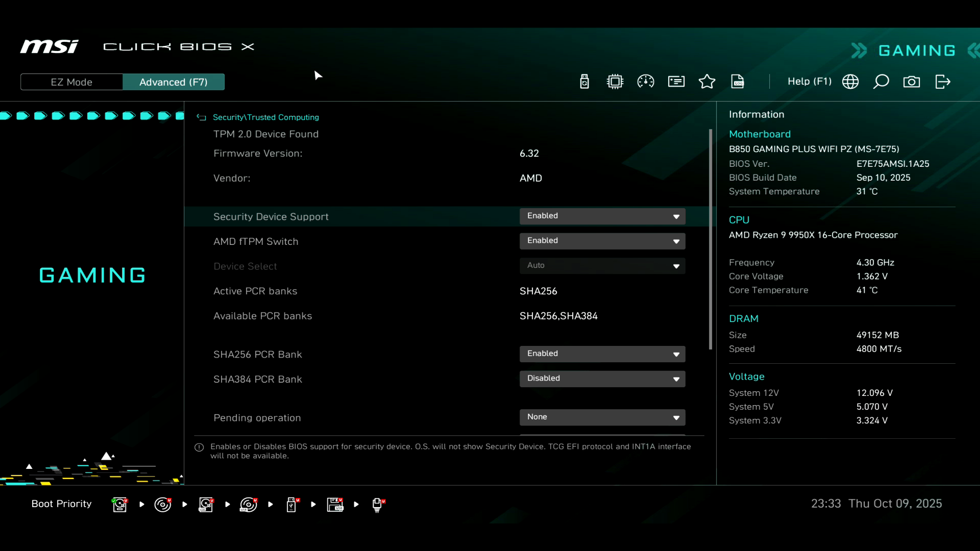The width and height of the screenshot is (980, 551).
Task: Take screenshot with camera icon
Action: coord(912,82)
